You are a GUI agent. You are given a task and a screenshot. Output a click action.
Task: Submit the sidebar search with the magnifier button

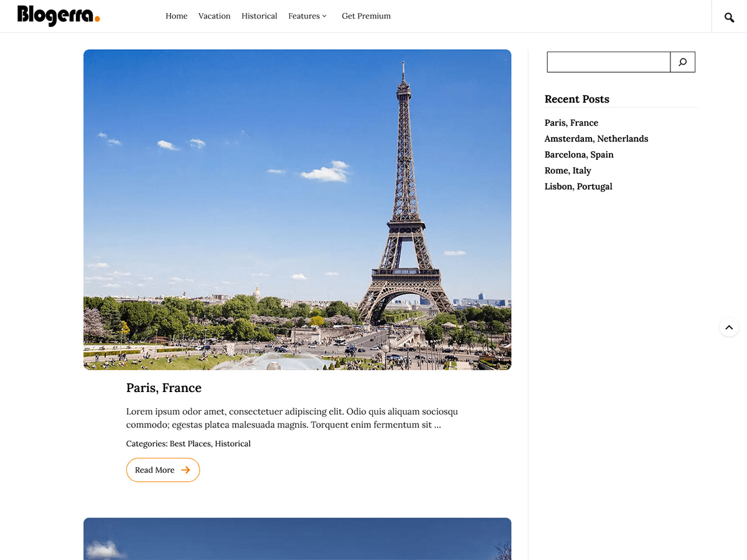pos(683,62)
